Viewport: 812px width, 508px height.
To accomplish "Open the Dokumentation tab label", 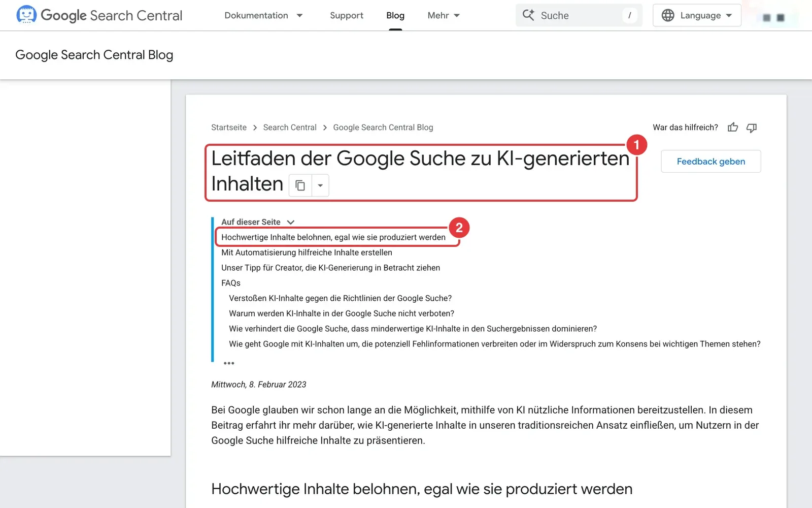I will click(x=256, y=16).
